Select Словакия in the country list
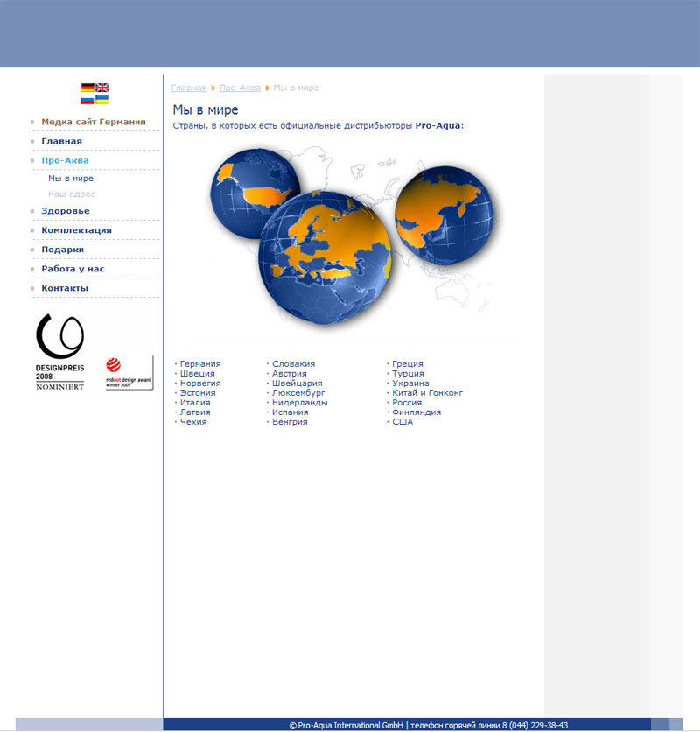Viewport: 700px width, 732px height. coord(293,363)
